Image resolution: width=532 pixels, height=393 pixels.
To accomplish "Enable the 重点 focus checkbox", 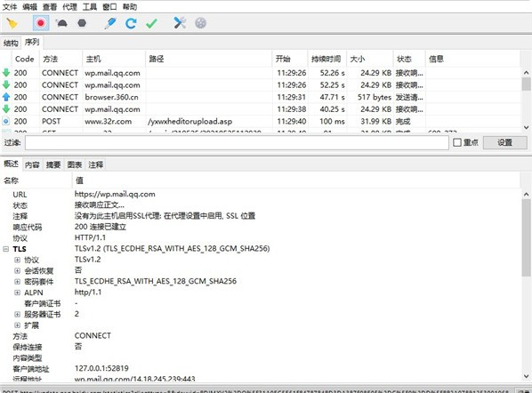I will pos(457,142).
